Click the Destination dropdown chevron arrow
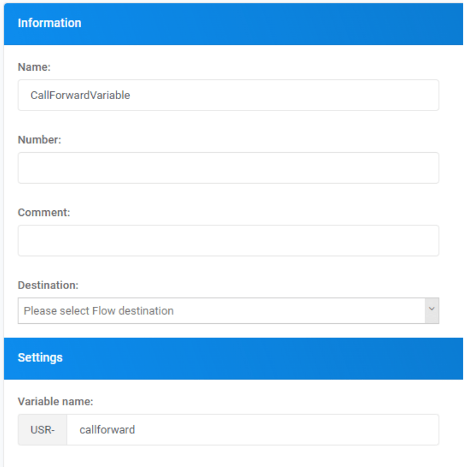This screenshot has height=476, width=473. click(x=431, y=310)
